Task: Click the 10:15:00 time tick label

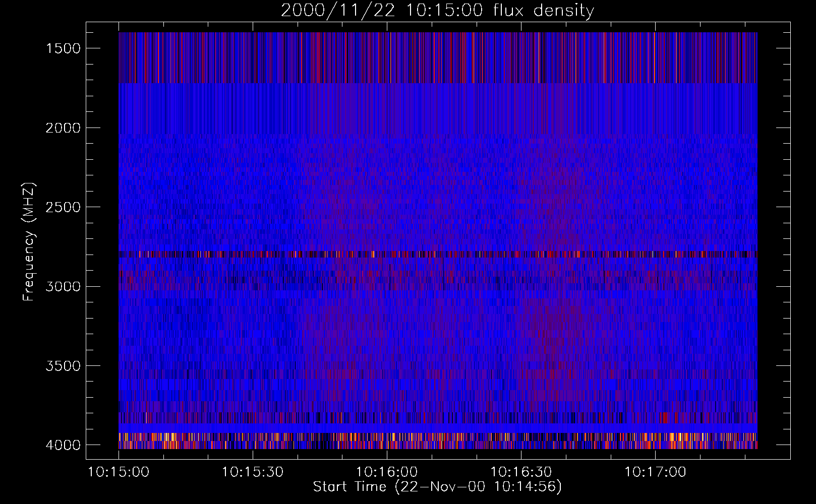Action: [x=119, y=472]
